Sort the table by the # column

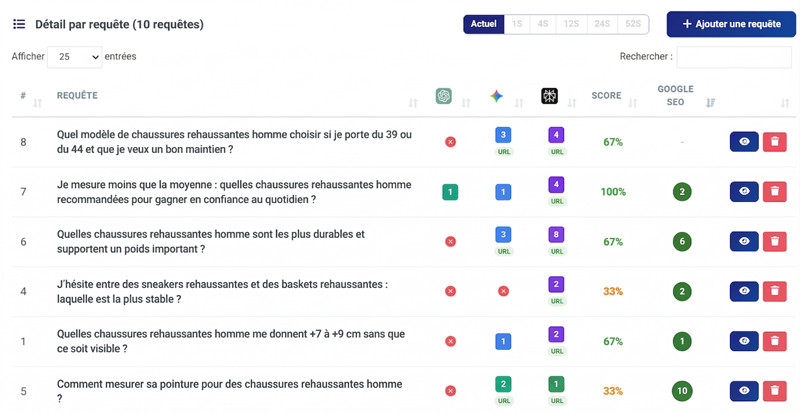(x=37, y=103)
